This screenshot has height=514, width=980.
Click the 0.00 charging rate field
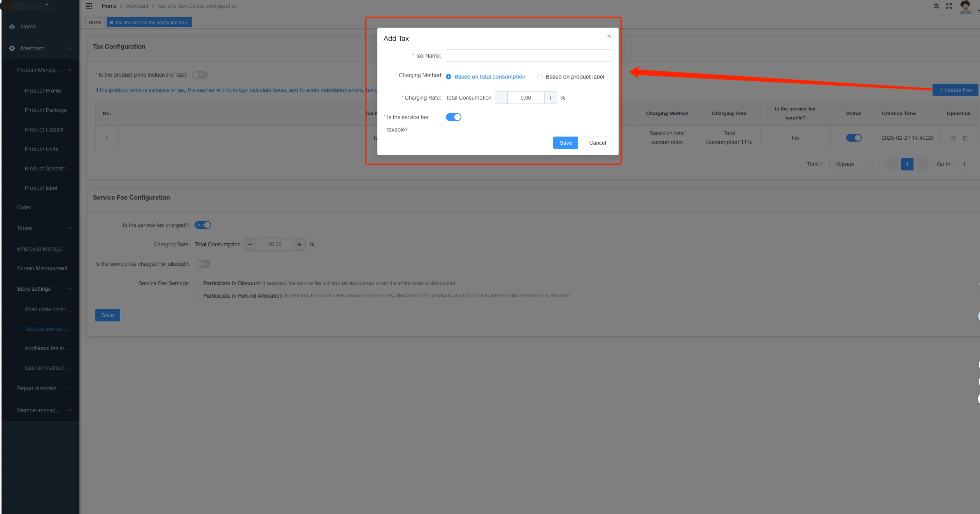[526, 98]
